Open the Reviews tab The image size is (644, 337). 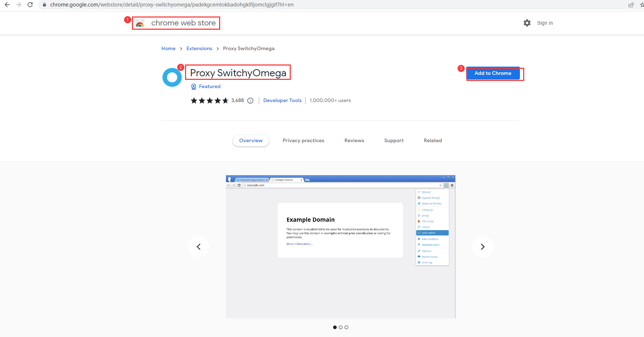pos(354,140)
